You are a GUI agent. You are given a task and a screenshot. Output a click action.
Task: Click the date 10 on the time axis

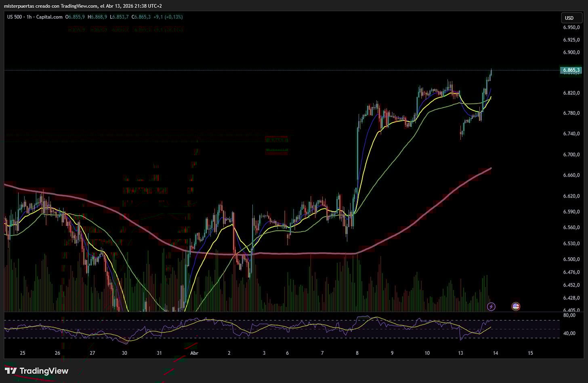[x=427, y=353]
